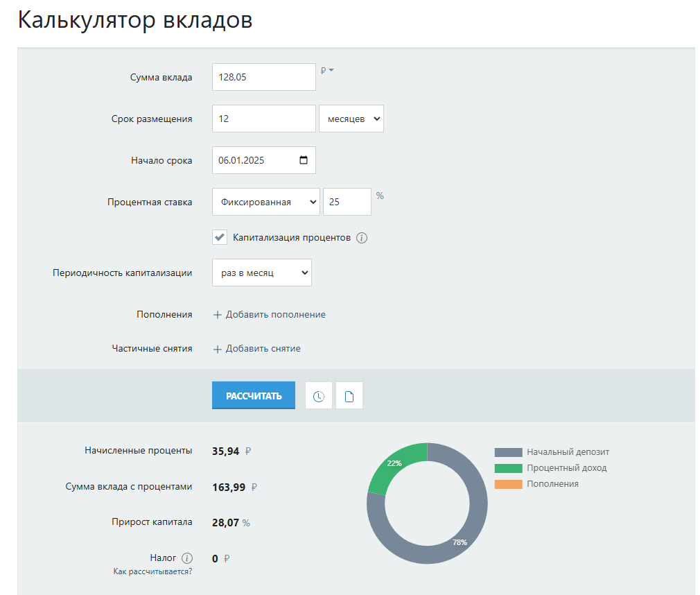This screenshot has width=700, height=595.
Task: Open the calendar picker in date field
Action: click(304, 160)
